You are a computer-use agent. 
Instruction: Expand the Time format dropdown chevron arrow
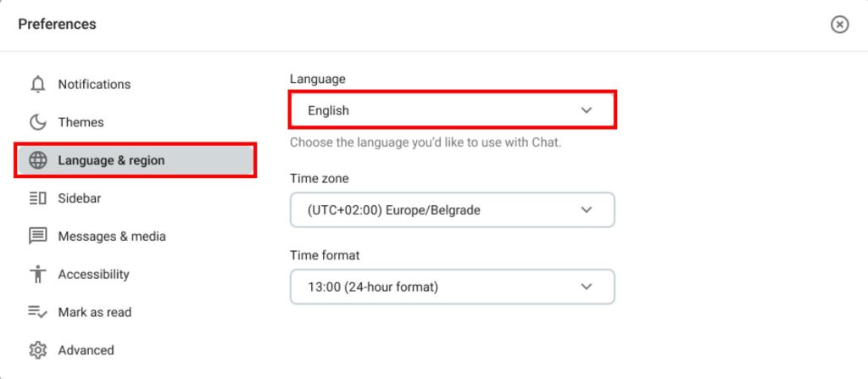586,287
